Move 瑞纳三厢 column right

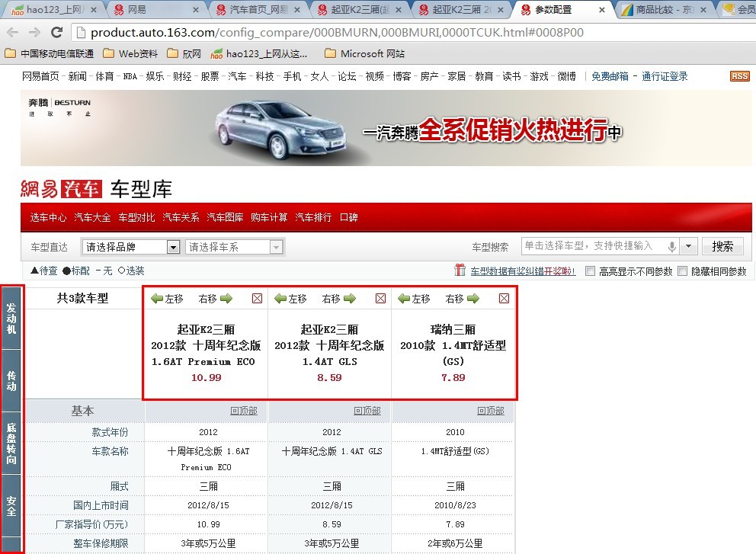pyautogui.click(x=463, y=299)
